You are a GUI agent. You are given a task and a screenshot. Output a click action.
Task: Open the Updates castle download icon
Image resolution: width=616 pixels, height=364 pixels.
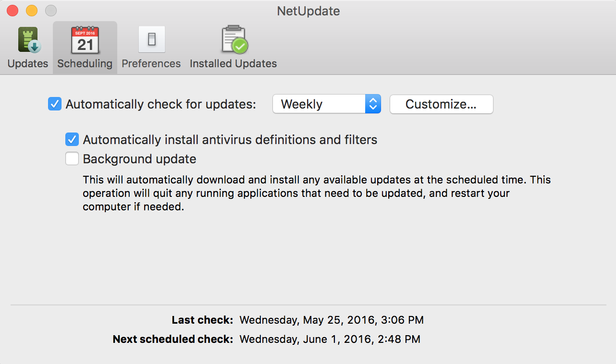tap(28, 40)
